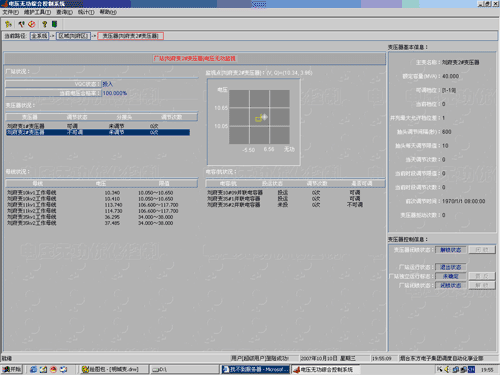Click 全系统 in the path breadcrumb
This screenshot has height=375, width=500.
[x=39, y=36]
